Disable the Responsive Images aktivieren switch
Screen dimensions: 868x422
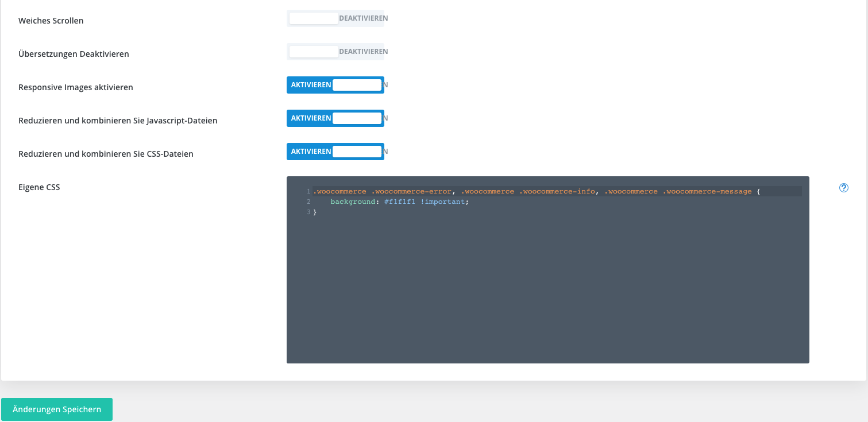coord(335,85)
